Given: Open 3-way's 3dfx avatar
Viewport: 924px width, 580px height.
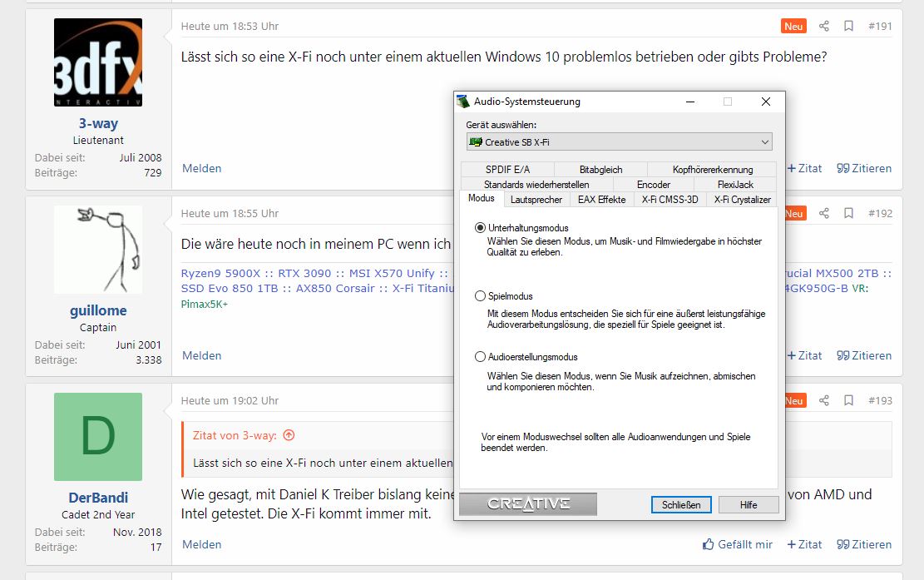Looking at the screenshot, I should click(x=98, y=62).
